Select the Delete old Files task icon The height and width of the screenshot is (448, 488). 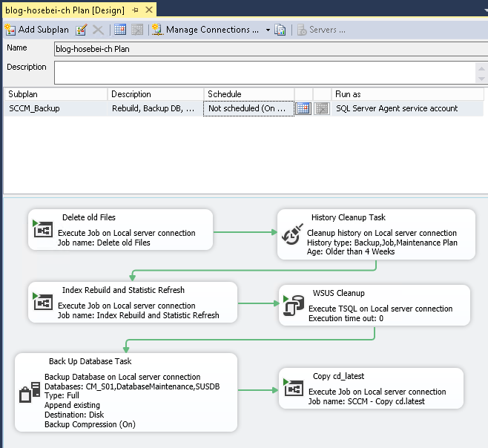(42, 228)
